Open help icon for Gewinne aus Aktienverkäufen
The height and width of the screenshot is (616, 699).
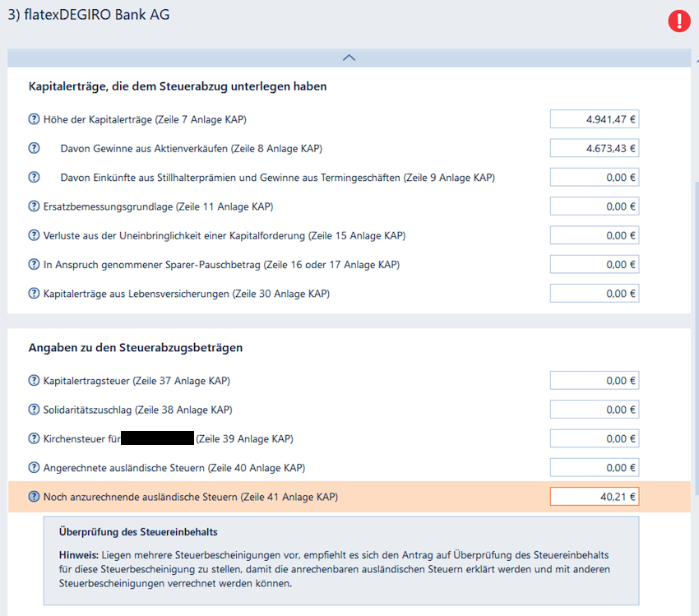point(34,148)
